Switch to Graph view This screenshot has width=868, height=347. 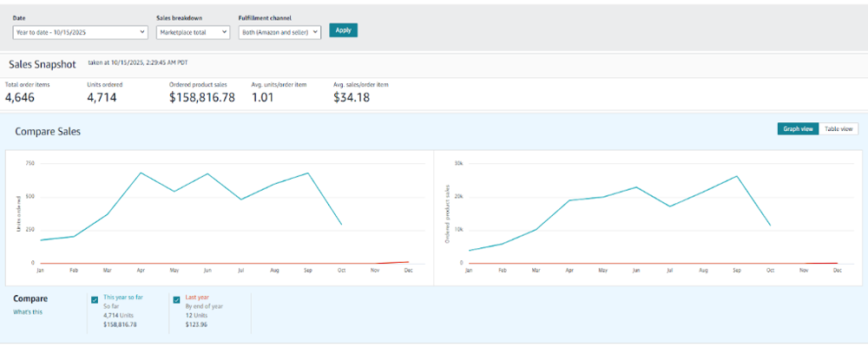tap(798, 128)
